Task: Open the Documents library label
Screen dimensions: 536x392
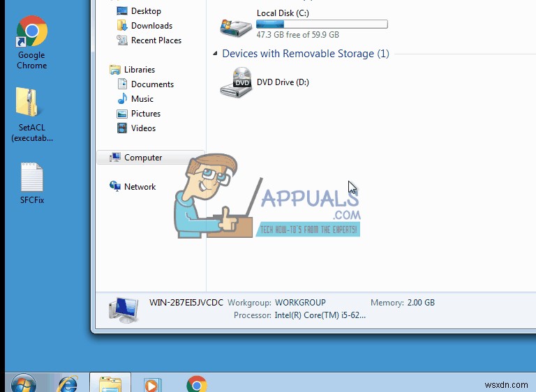Action: [x=152, y=84]
